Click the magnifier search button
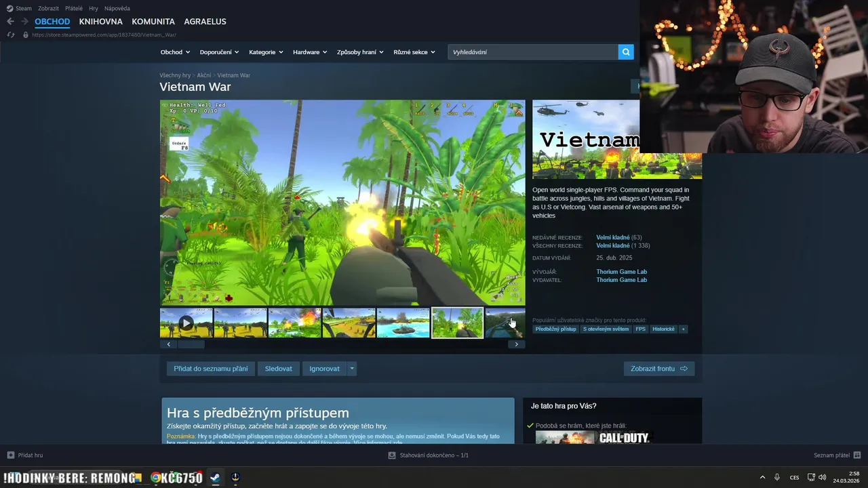 click(x=626, y=52)
